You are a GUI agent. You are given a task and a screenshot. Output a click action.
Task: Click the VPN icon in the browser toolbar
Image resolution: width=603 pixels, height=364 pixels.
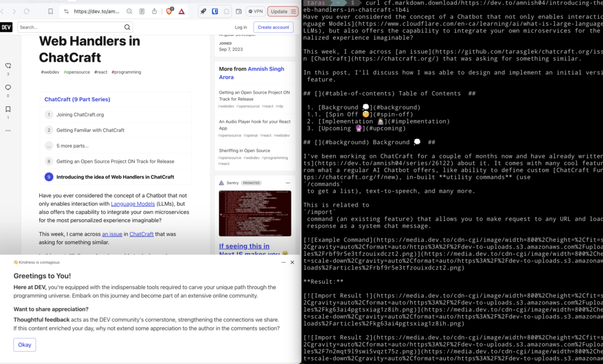click(x=255, y=11)
